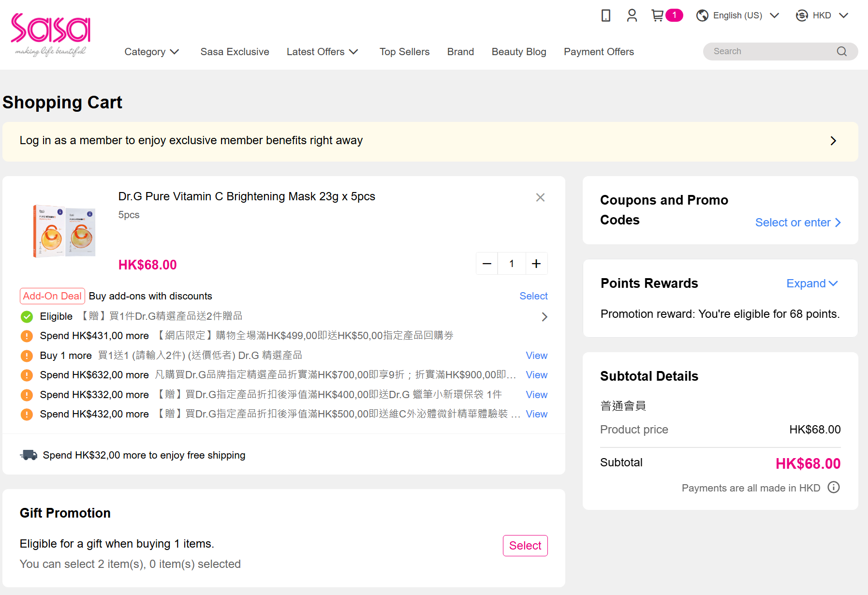Viewport: 868px width, 595px height.
Task: Click the '5pcs' variant text
Action: point(129,215)
